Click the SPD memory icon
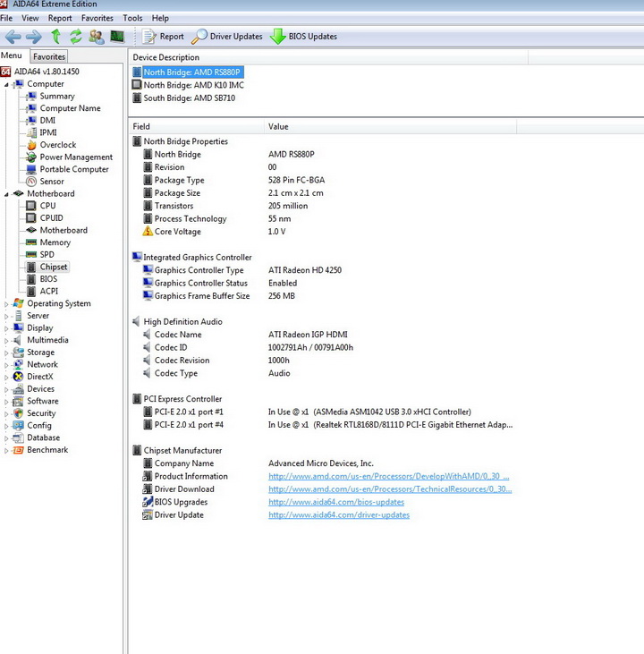The image size is (644, 654). pyautogui.click(x=31, y=254)
